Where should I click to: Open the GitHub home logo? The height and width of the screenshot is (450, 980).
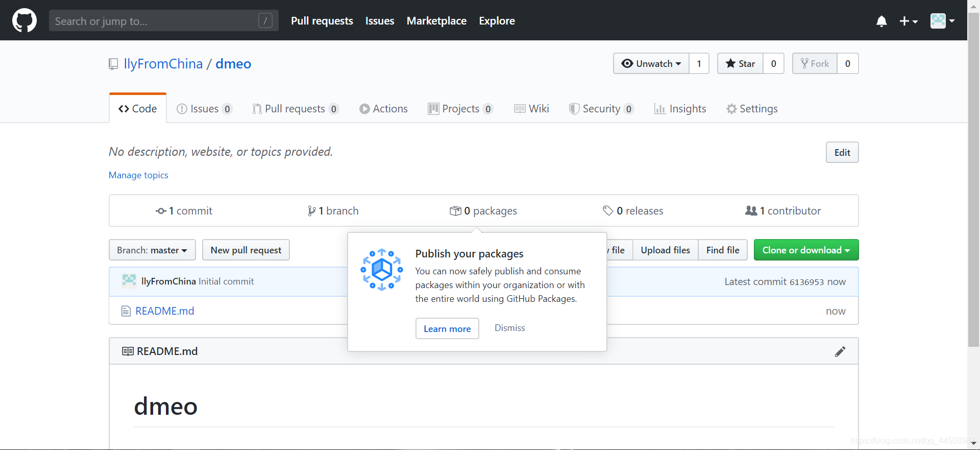point(24,20)
